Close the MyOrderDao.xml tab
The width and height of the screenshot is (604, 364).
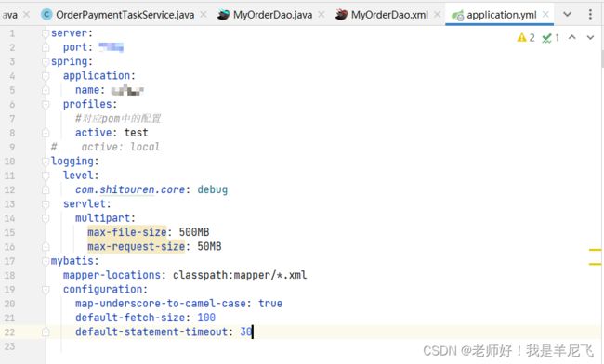(x=438, y=14)
